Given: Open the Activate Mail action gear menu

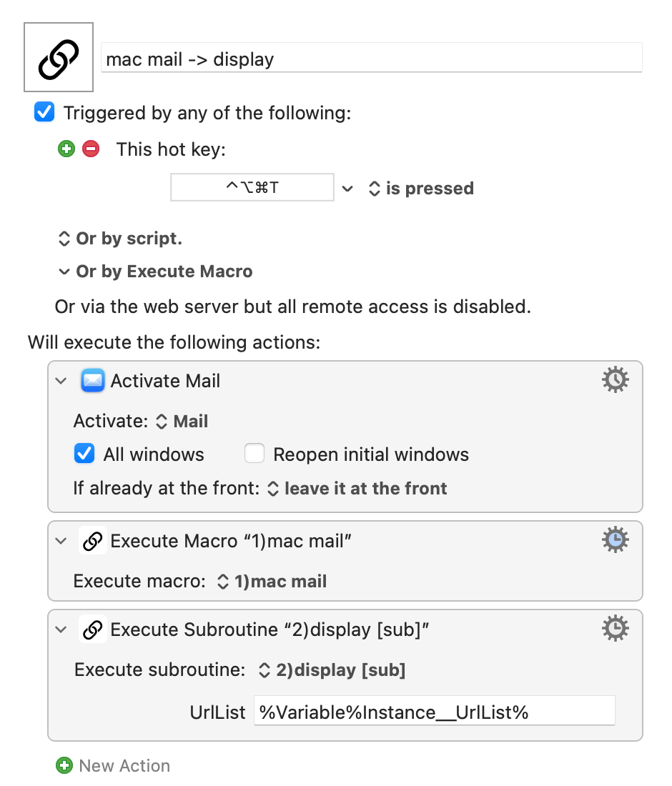Looking at the screenshot, I should [x=615, y=379].
